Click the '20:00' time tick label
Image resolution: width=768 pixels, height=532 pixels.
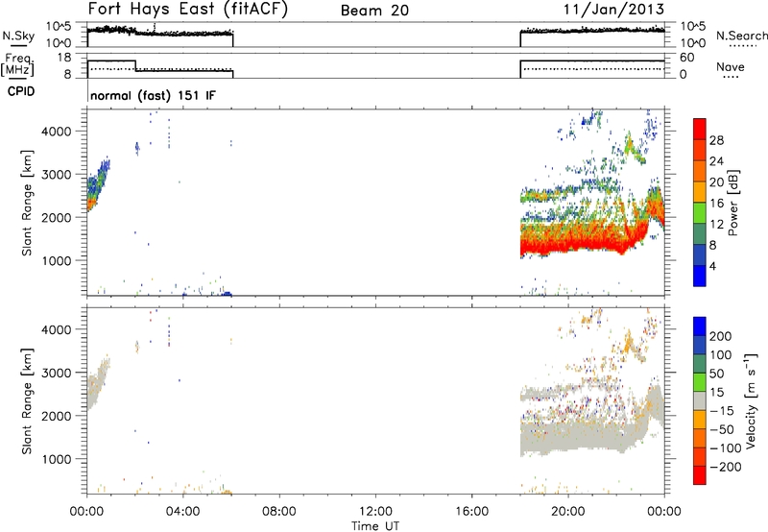[x=568, y=512]
